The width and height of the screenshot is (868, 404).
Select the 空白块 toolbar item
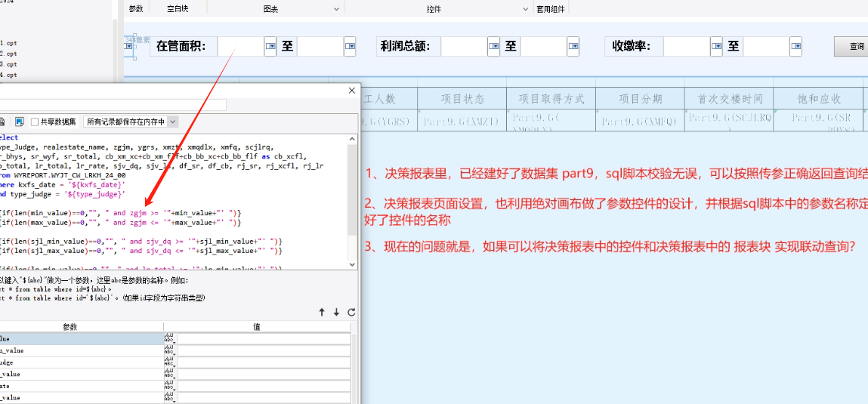pyautogui.click(x=178, y=9)
